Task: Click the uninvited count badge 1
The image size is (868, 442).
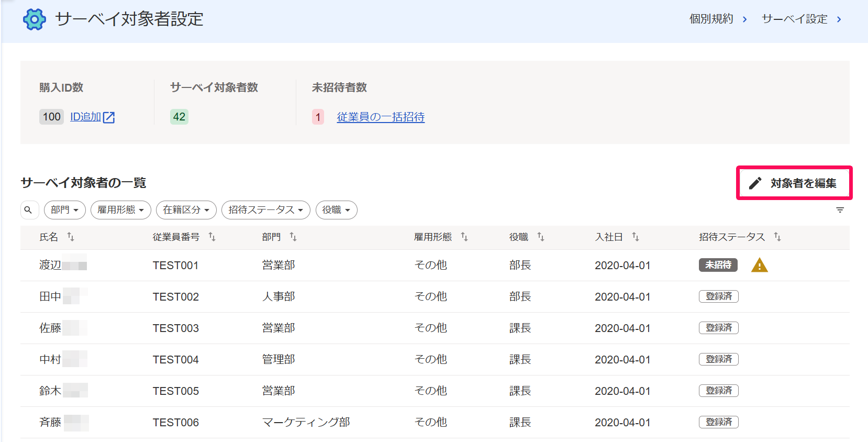Action: click(x=318, y=117)
